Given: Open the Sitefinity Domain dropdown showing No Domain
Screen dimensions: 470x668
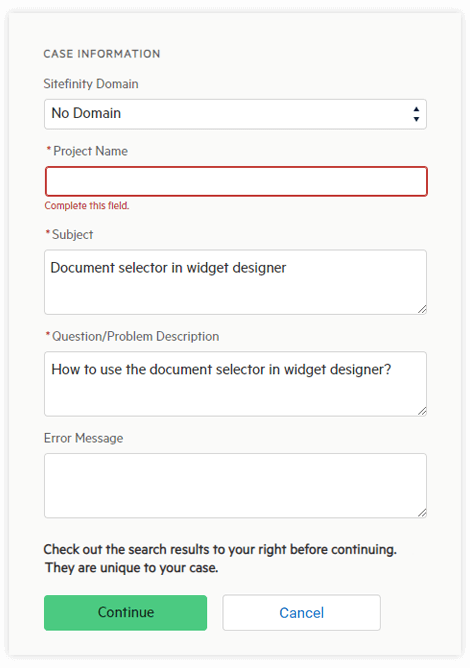Looking at the screenshot, I should tap(235, 114).
